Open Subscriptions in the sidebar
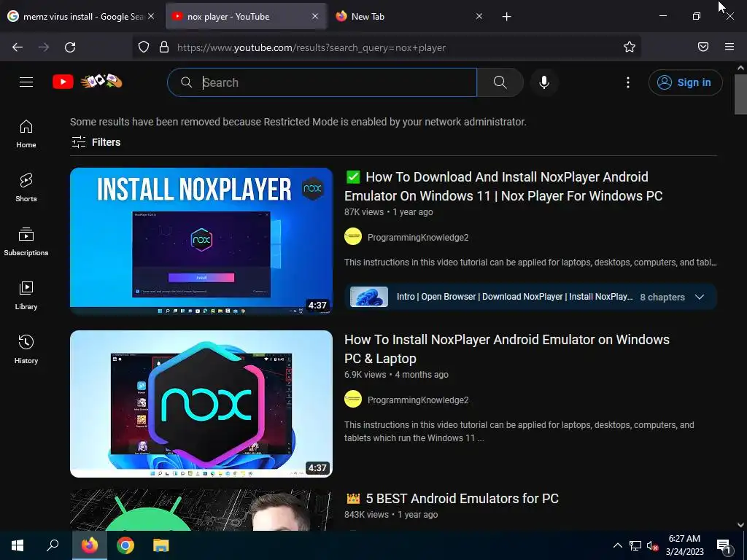The image size is (747, 560). (x=26, y=241)
